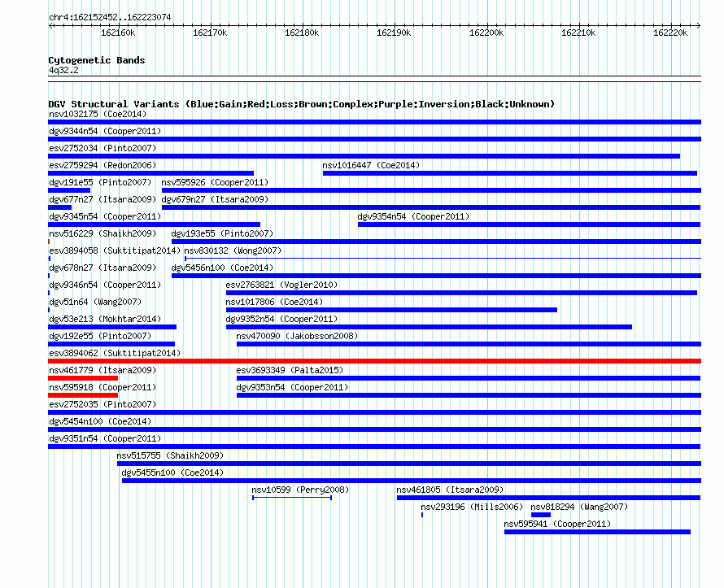Click the 162160k ruler tick label
The width and height of the screenshot is (724, 588).
click(118, 33)
